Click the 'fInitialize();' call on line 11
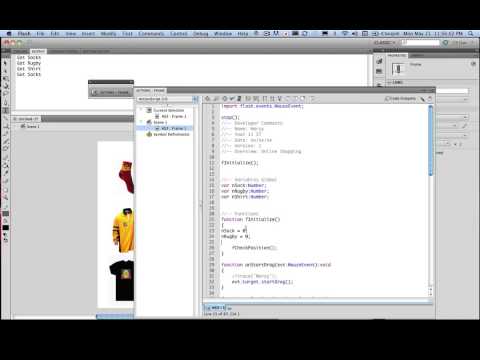Screen dimensions: 480x360 [x=240, y=163]
